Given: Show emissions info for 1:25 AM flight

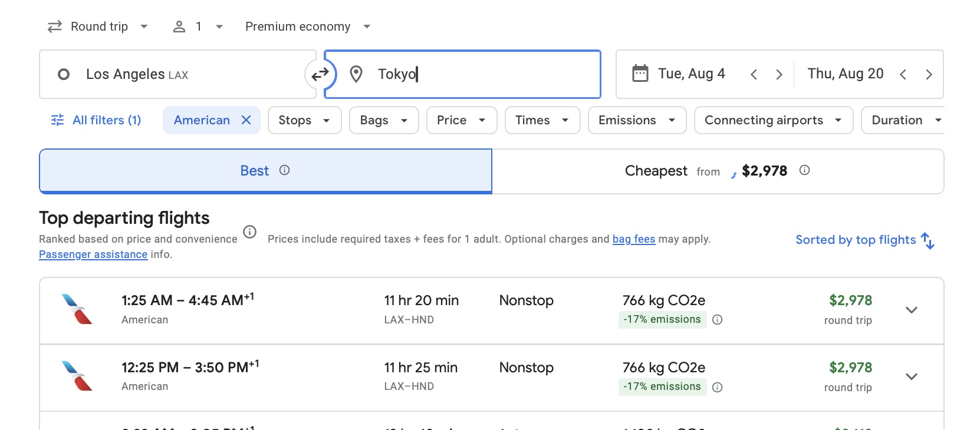Looking at the screenshot, I should pos(718,320).
